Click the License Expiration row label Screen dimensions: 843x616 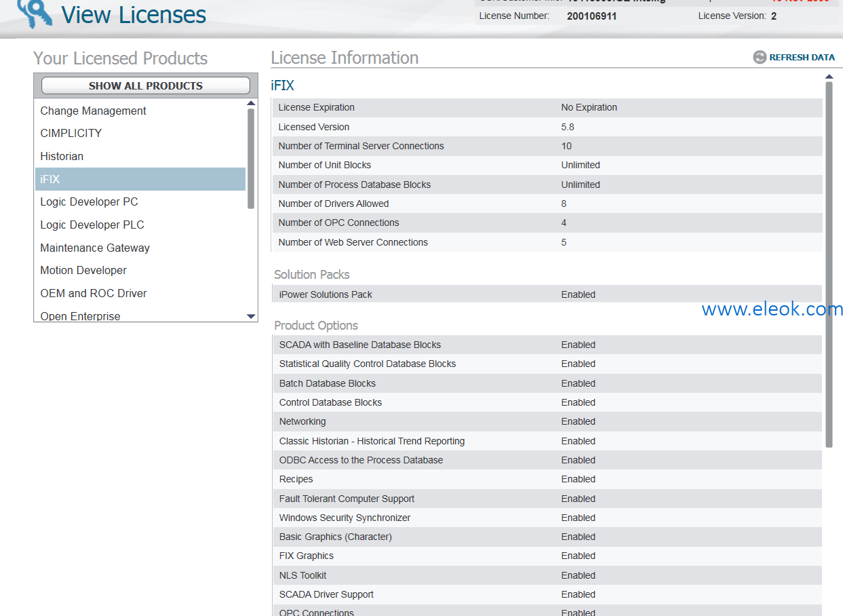(316, 107)
